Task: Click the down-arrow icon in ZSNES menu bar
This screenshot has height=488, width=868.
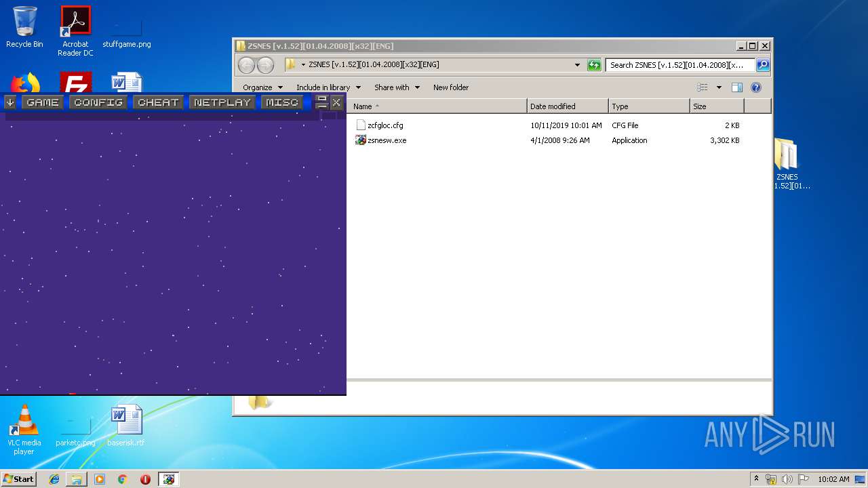Action: tap(10, 102)
